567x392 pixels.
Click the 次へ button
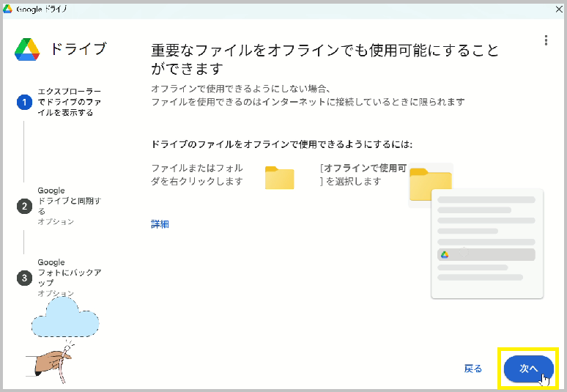529,369
